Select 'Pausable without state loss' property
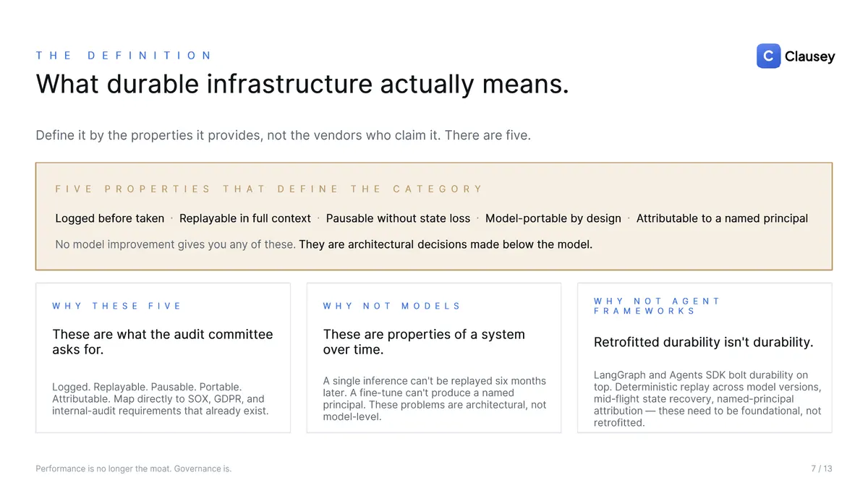Viewport: 868px width, 488px height. [398, 218]
